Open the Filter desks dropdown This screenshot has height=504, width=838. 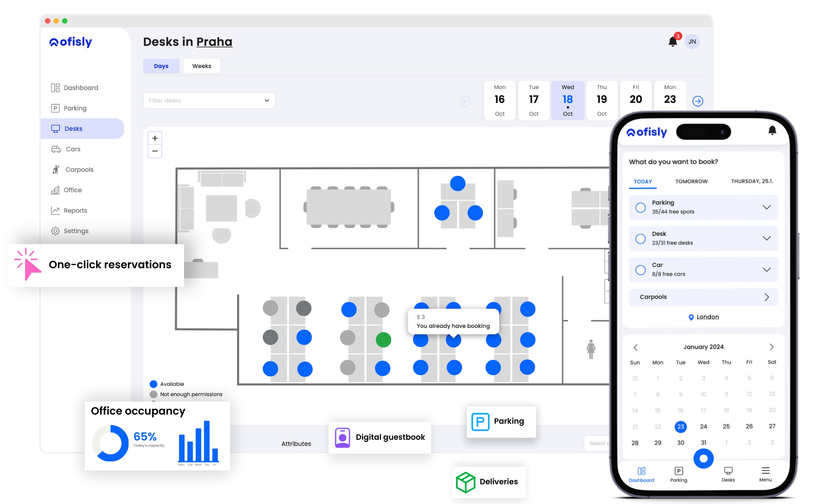click(x=209, y=100)
